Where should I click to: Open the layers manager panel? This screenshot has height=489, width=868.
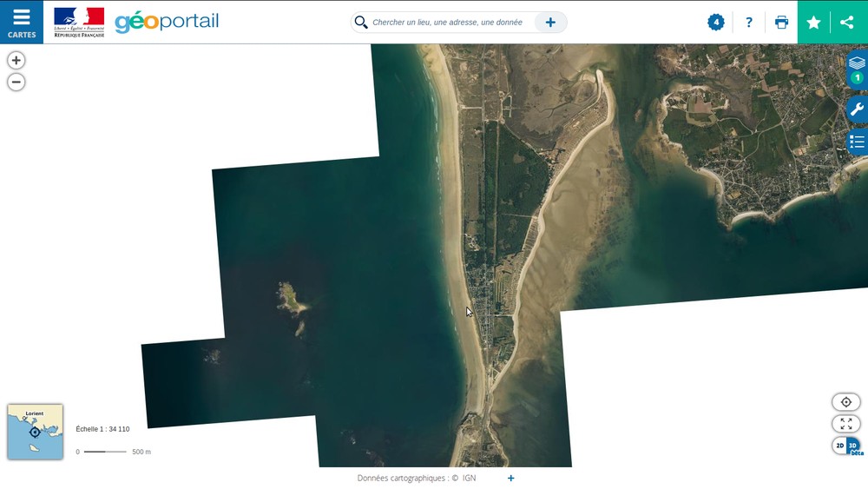pyautogui.click(x=857, y=63)
